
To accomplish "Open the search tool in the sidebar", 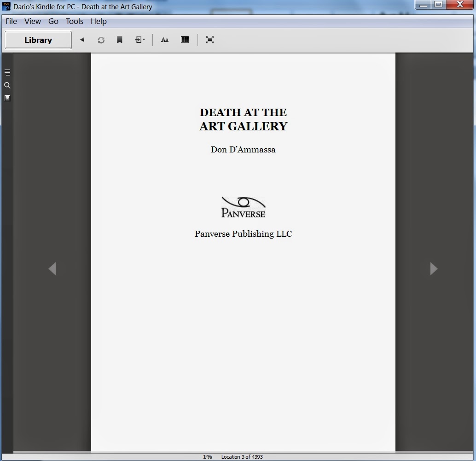I will coord(7,85).
